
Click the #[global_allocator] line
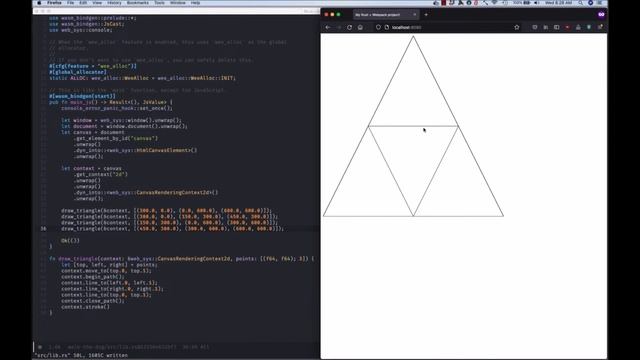pyautogui.click(x=78, y=72)
